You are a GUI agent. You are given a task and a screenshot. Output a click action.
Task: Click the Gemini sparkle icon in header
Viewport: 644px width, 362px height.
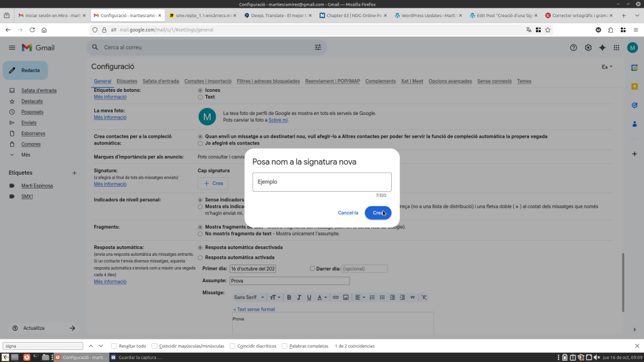click(602, 48)
